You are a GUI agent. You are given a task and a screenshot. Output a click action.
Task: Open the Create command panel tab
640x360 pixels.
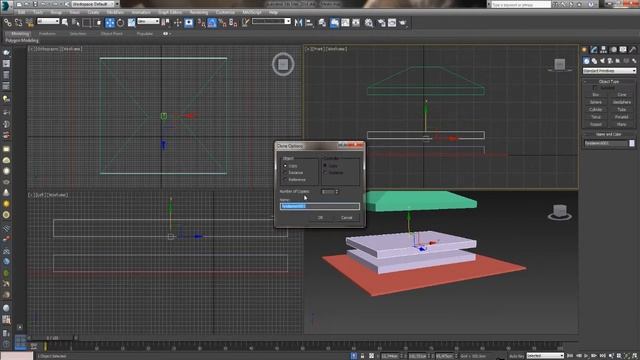tap(584, 50)
